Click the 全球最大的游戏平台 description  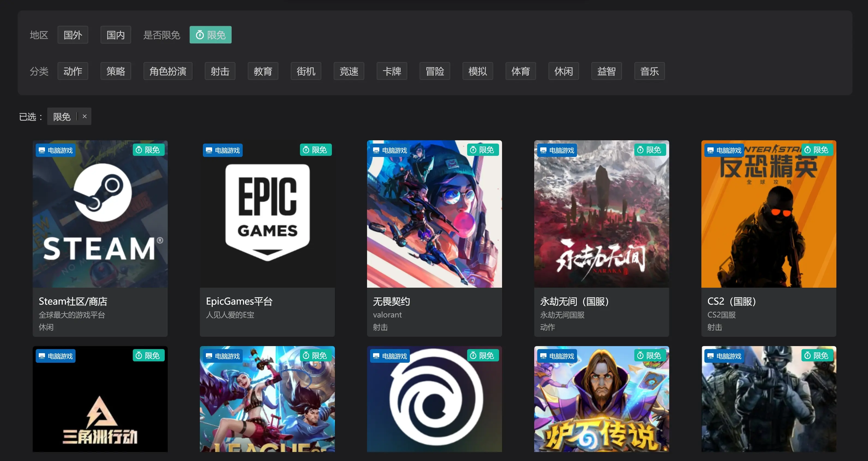click(x=72, y=315)
